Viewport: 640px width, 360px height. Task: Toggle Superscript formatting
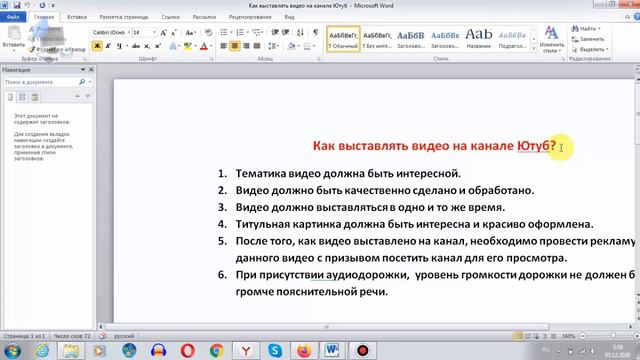point(158,46)
